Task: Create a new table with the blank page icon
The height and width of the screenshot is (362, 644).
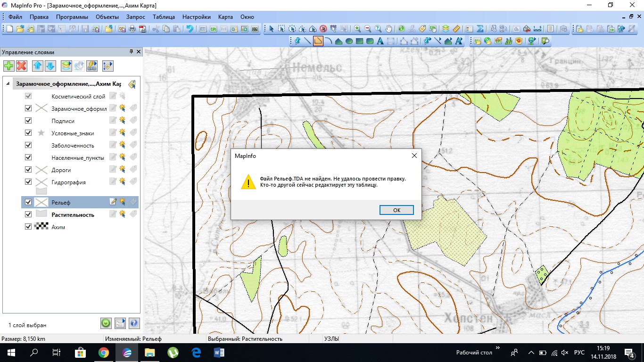Action: [x=9, y=29]
